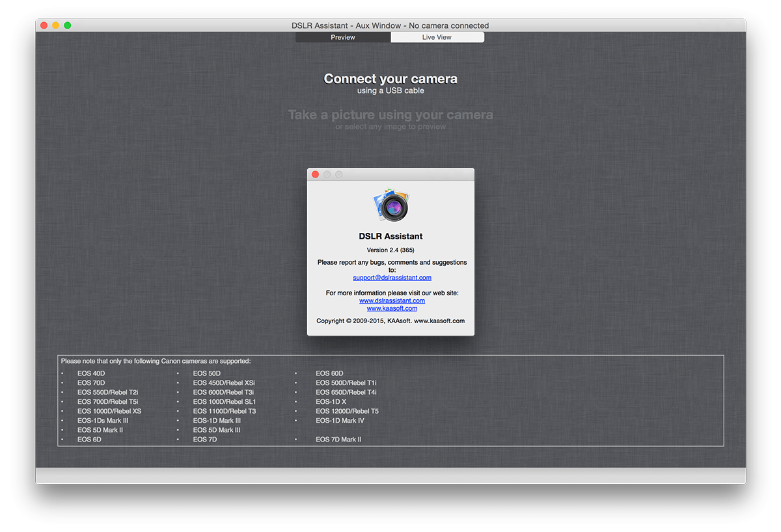The width and height of the screenshot is (781, 532).
Task: Select "EOS 1100D/Rebel T3" entry
Action: pos(225,411)
